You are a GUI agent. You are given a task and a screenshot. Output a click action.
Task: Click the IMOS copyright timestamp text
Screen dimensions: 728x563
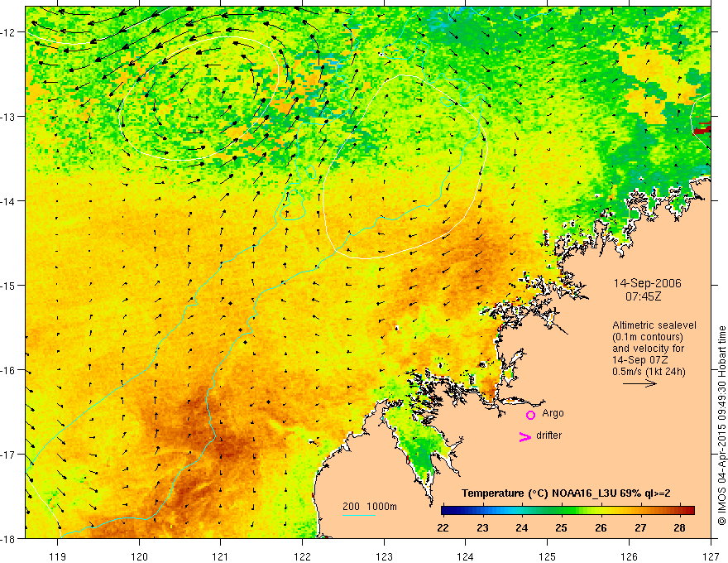coord(721,425)
